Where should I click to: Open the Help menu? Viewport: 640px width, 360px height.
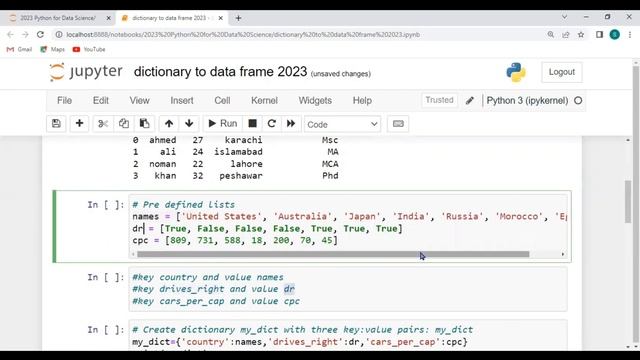(362, 100)
